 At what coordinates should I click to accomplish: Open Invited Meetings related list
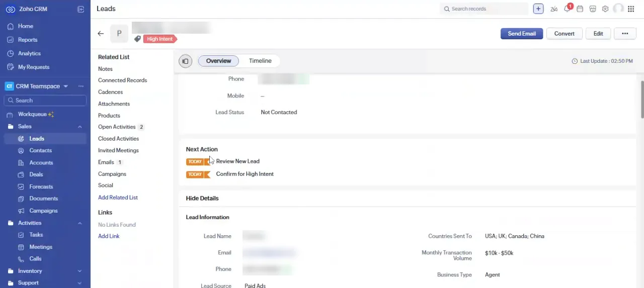coord(118,150)
